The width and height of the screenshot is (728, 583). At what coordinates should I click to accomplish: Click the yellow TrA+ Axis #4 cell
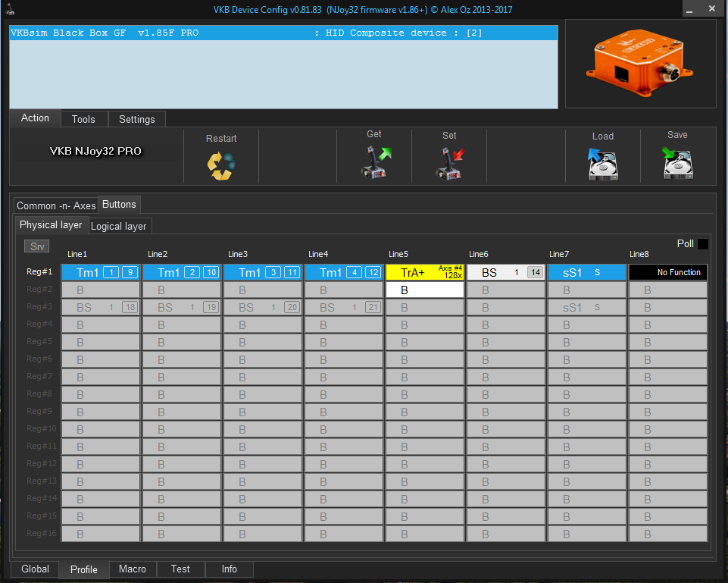(x=425, y=272)
